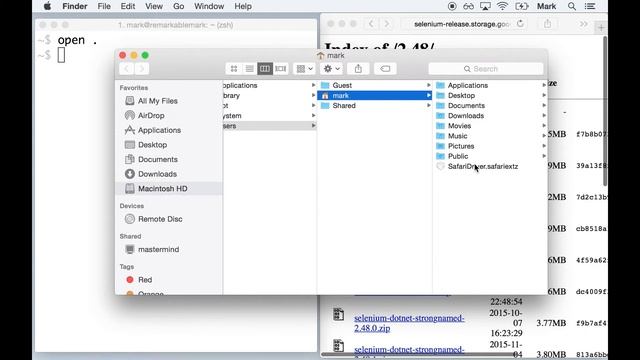Open the Mark user menu
The image size is (640, 360).
click(x=546, y=6)
